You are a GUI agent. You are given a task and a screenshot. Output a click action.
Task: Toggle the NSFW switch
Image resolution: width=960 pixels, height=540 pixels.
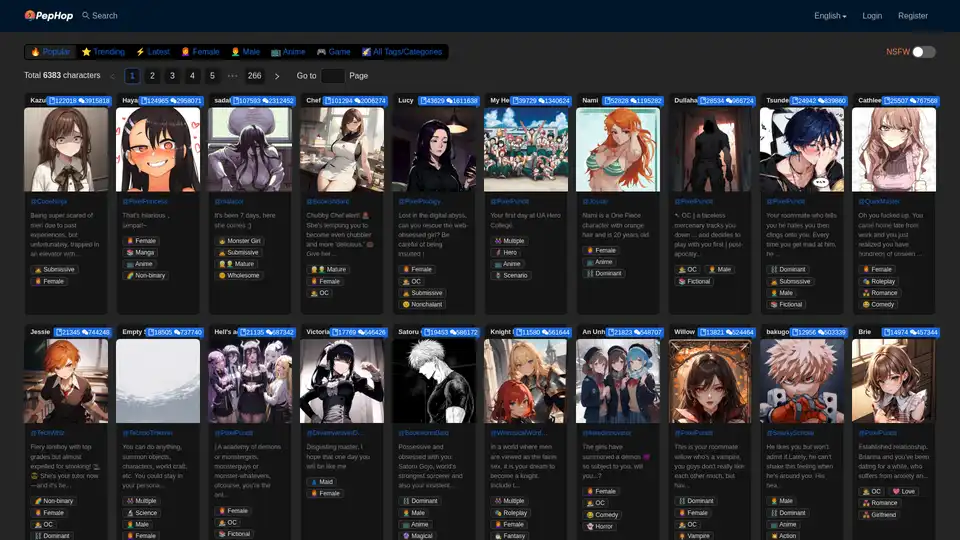(x=923, y=52)
